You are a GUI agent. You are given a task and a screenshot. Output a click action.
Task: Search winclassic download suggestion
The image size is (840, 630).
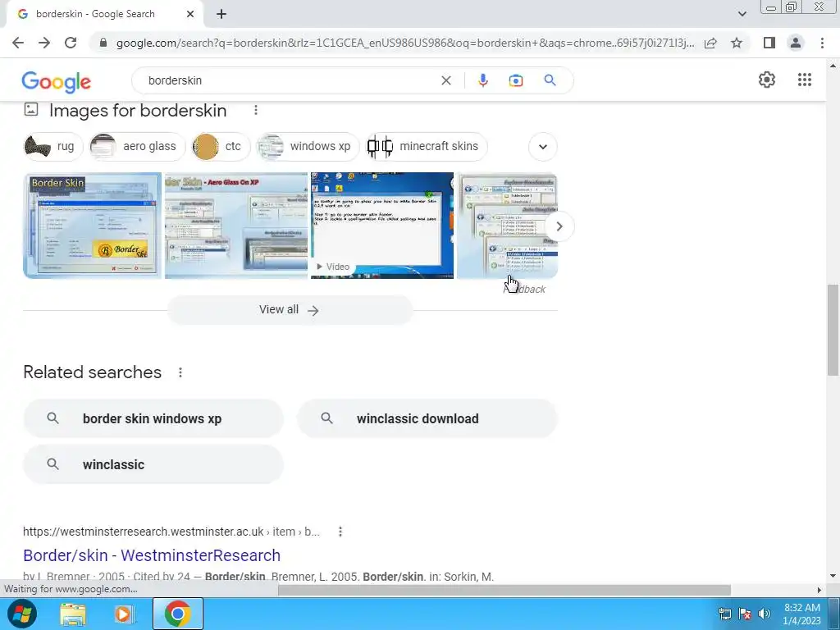tap(427, 418)
